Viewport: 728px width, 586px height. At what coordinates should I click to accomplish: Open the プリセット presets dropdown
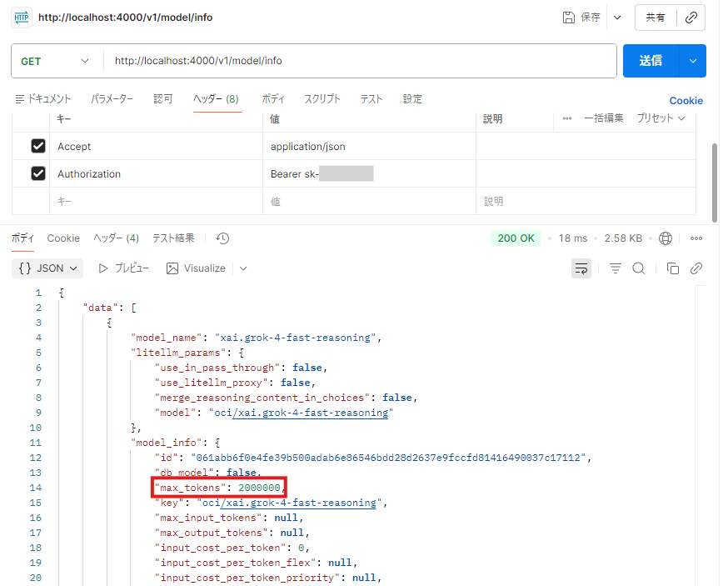(661, 118)
